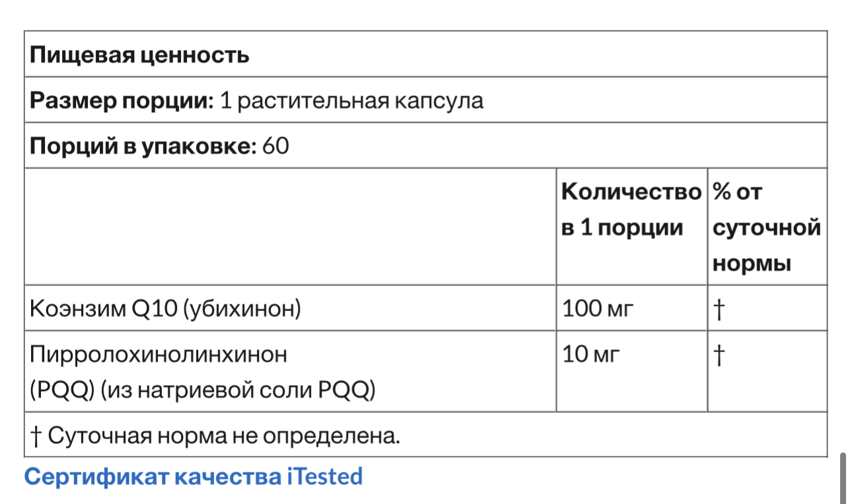Click the vertical scrollbar thumb at right edge
The width and height of the screenshot is (852, 504).
(x=843, y=478)
